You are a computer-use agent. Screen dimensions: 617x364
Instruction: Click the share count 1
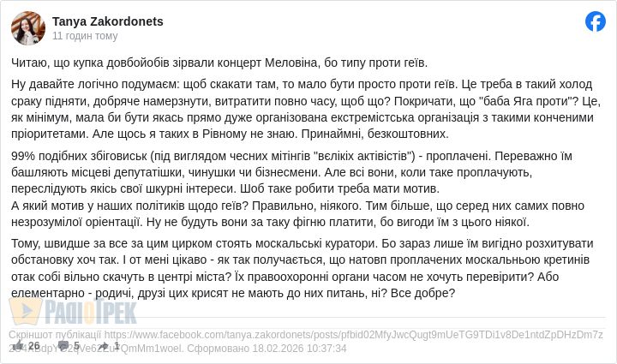coord(117,346)
